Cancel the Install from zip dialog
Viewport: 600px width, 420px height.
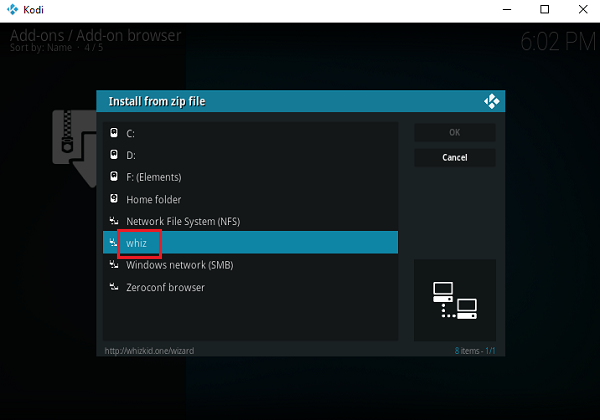click(x=455, y=157)
